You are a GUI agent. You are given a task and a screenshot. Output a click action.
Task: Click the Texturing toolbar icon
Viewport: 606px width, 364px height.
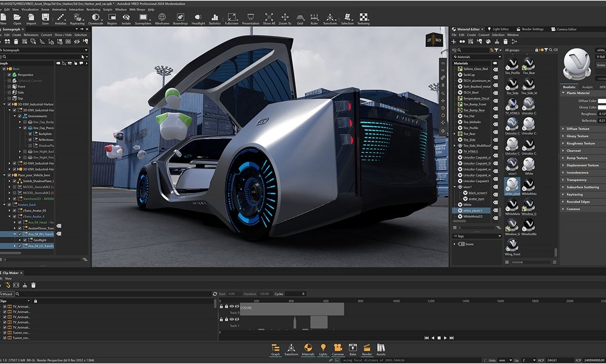pyautogui.click(x=364, y=18)
